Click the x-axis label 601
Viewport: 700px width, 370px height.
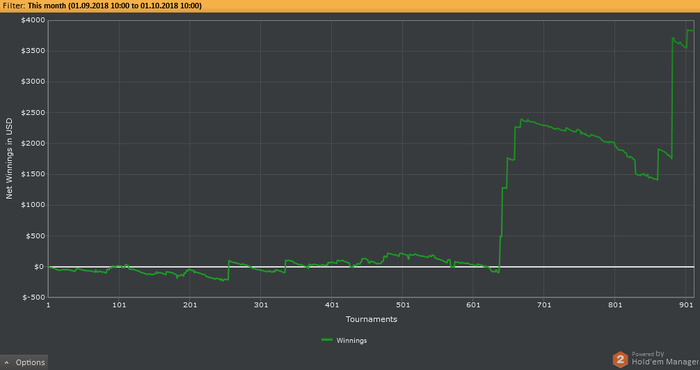point(473,305)
